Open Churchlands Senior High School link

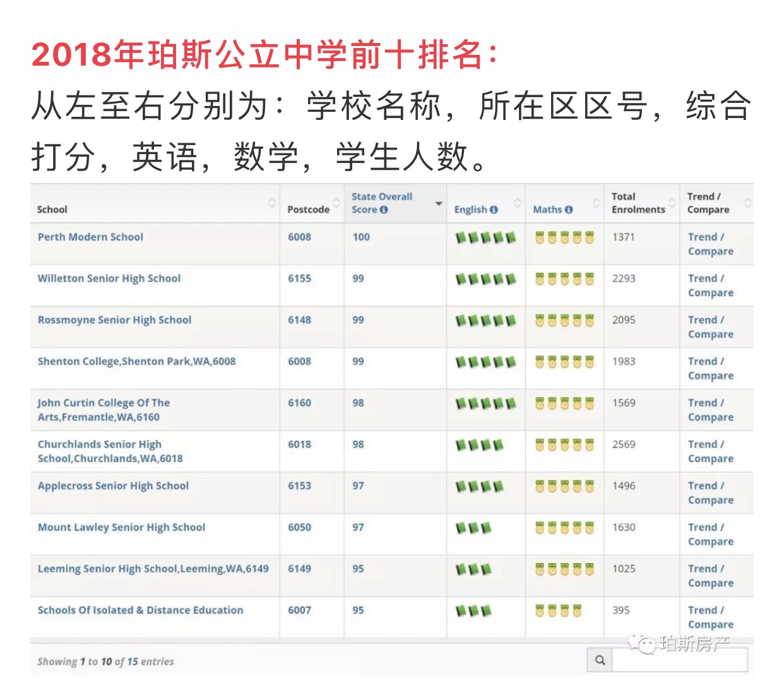[110, 451]
